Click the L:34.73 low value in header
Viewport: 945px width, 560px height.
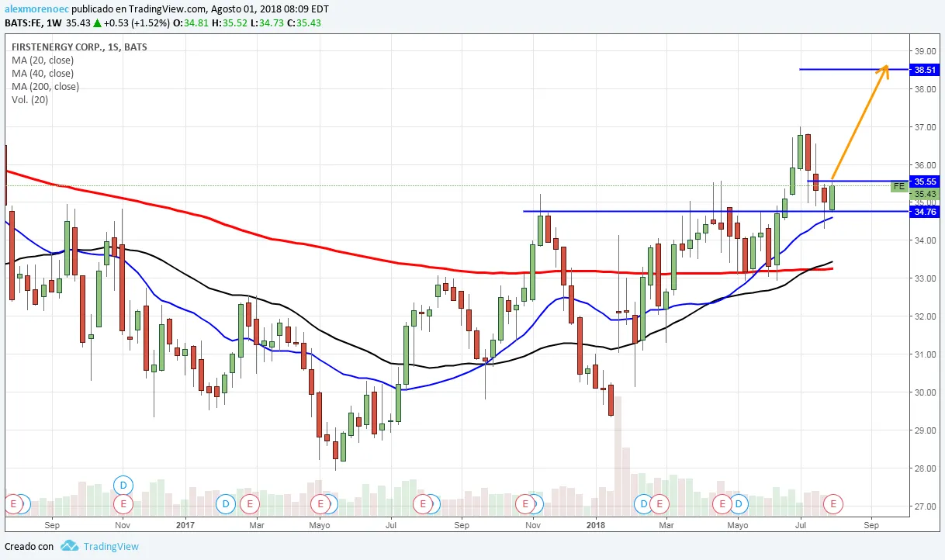pyautogui.click(x=266, y=22)
